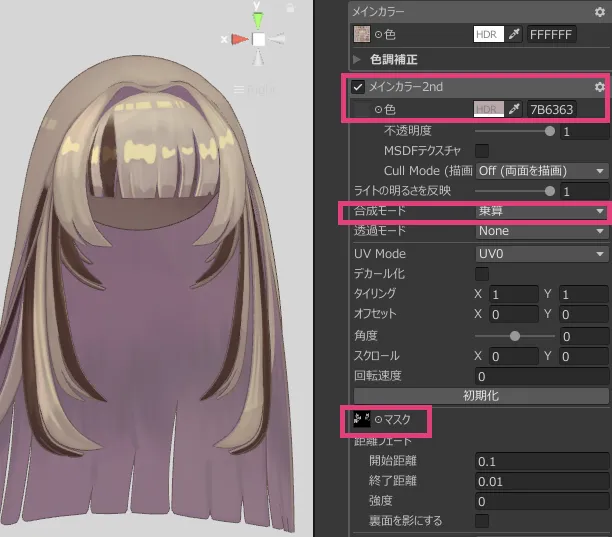Click the 角度 value field
612x537 pixels.
click(x=584, y=336)
